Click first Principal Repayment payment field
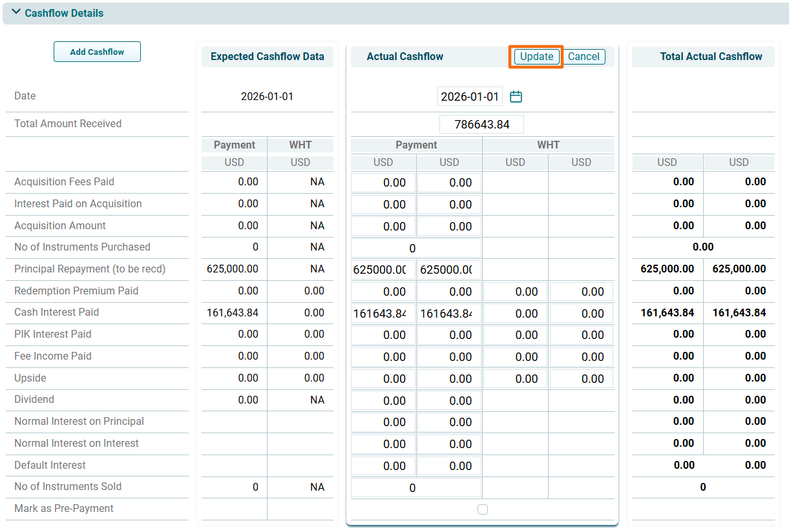The width and height of the screenshot is (789, 532). point(384,270)
